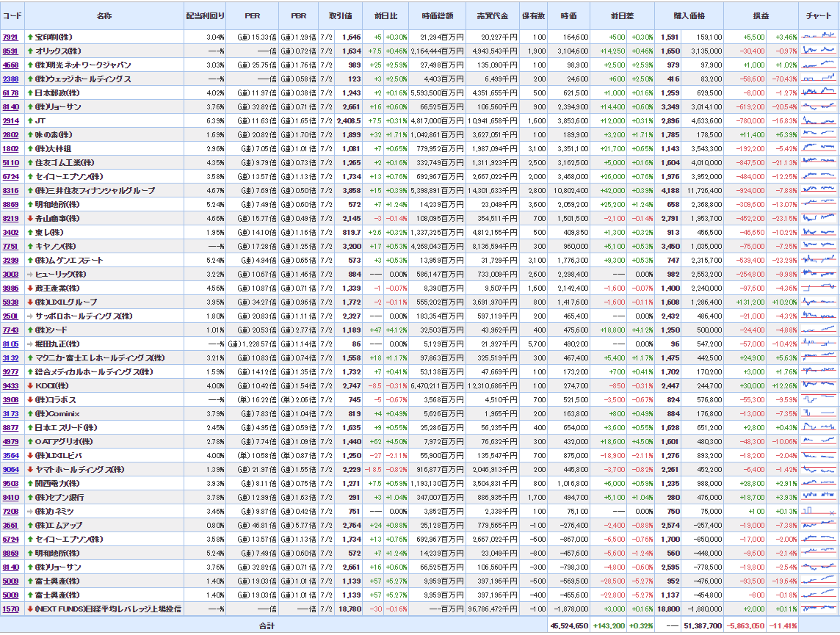Image resolution: width=840 pixels, height=635 pixels.
Task: Open stock code link 9064
Action: point(10,469)
